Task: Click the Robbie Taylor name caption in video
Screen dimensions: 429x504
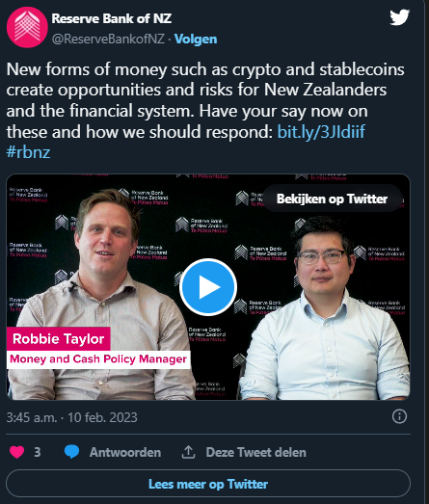Action: pos(58,339)
